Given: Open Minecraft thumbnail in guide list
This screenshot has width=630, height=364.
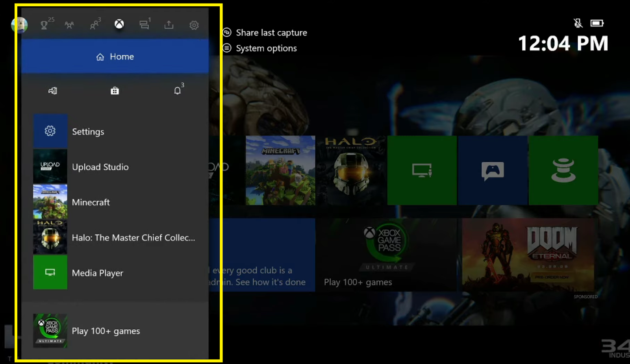Looking at the screenshot, I should [50, 201].
